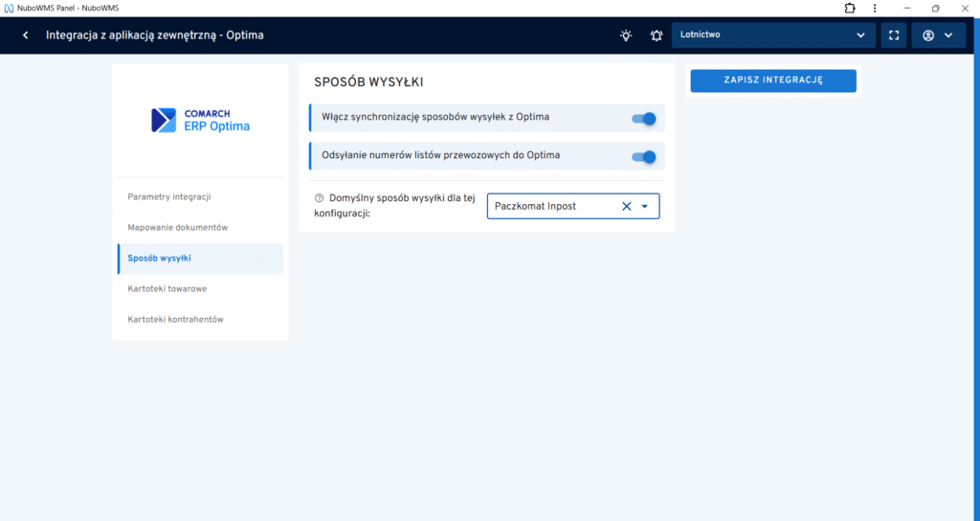Screen dimensions: 980x521
Task: Open the user account menu
Action: (938, 35)
